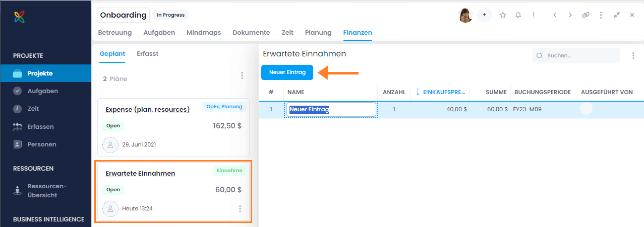Click the star favorite icon
The height and width of the screenshot is (227, 644).
point(503,15)
